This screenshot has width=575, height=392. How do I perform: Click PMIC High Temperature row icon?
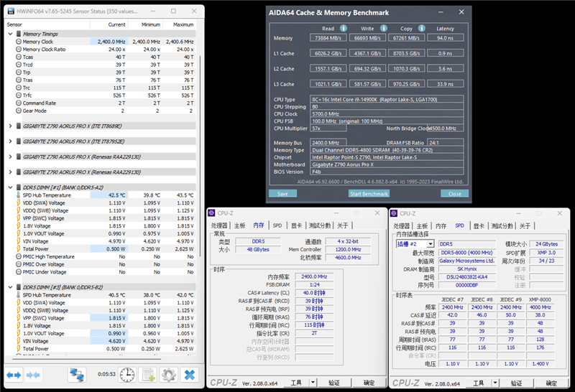[19, 256]
